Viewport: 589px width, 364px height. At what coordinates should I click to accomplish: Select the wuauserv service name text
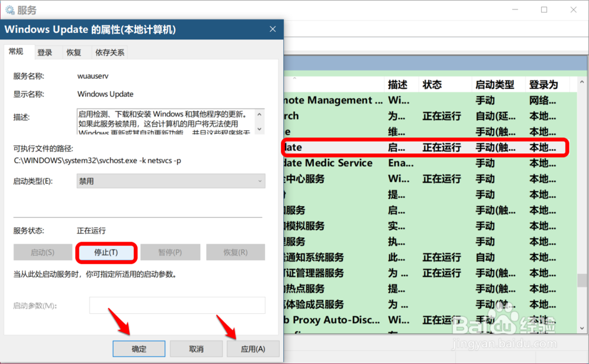coord(93,76)
